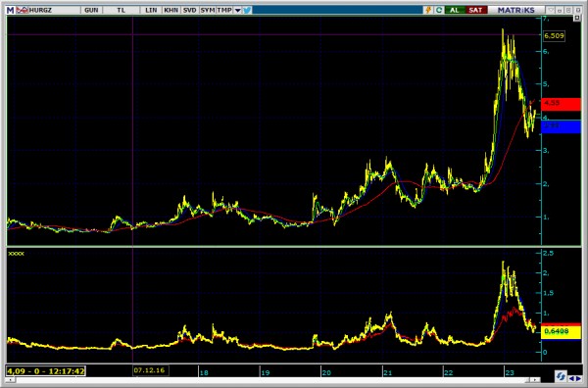This screenshot has height=388, width=588.
Task: Expand the toolbar dropdown arrow after TMP
Action: point(237,11)
